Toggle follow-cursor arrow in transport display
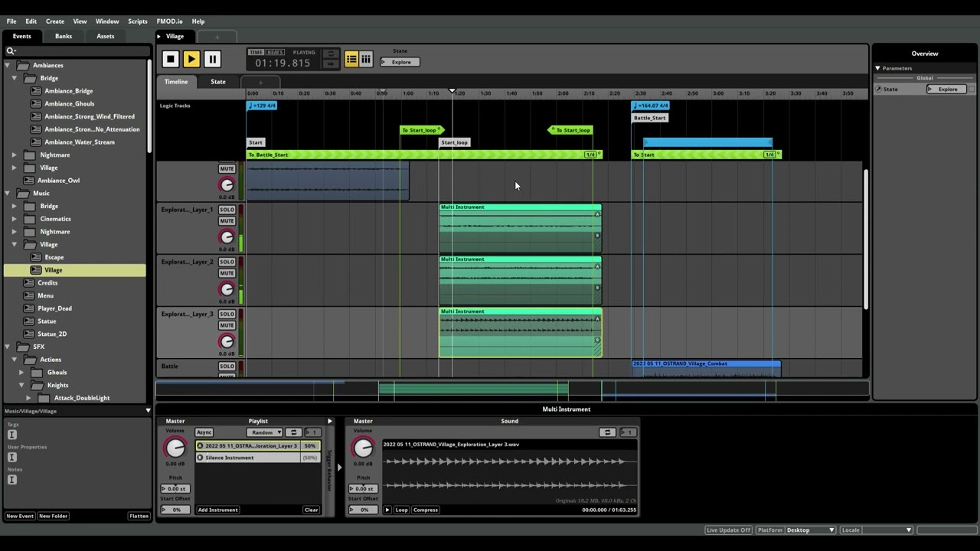The width and height of the screenshot is (980, 551). (331, 64)
